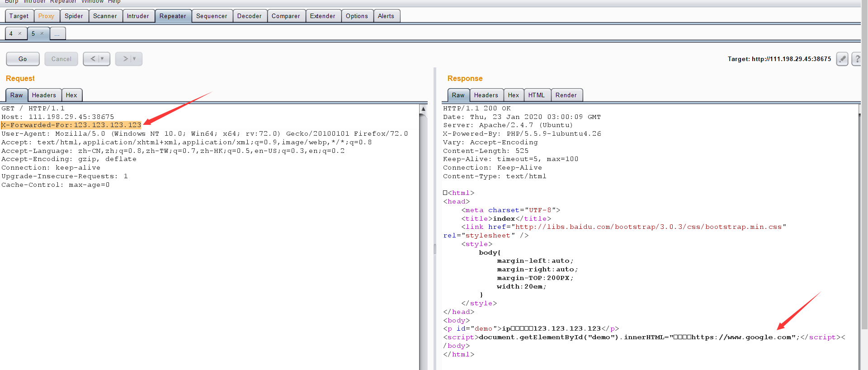Click the Server: Apache response header
This screenshot has width=868, height=370.
pyautogui.click(x=508, y=125)
